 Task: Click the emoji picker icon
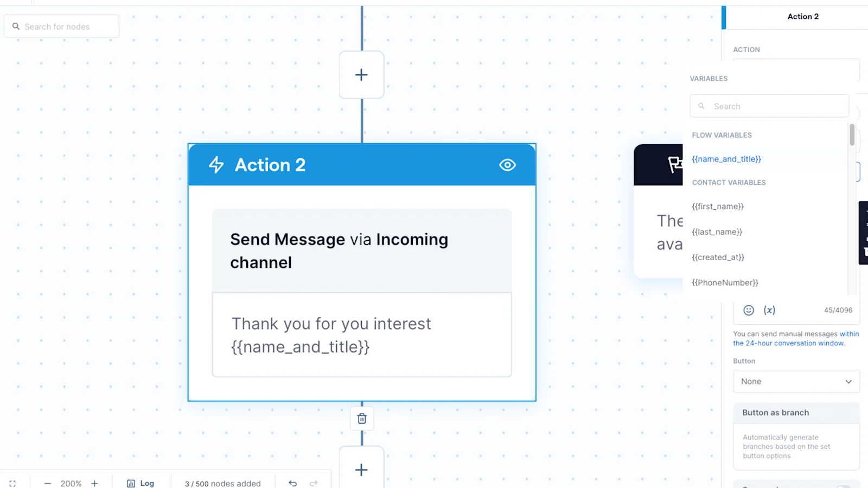(x=748, y=310)
